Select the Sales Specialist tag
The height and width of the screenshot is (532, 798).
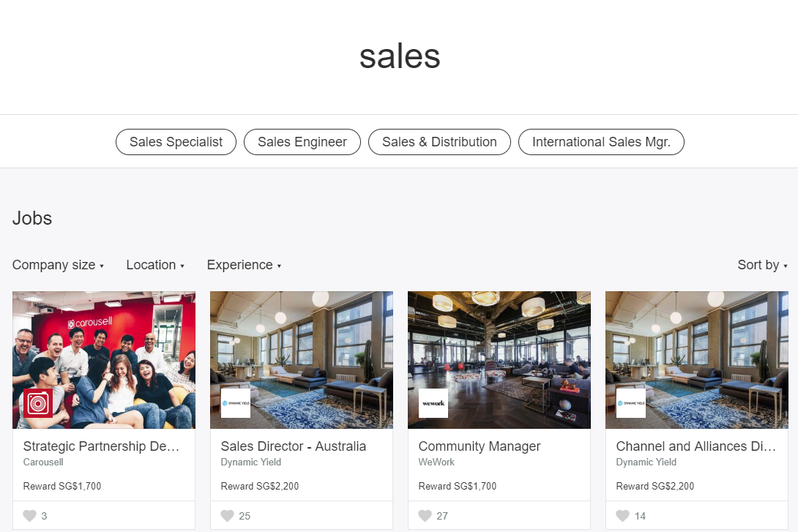176,142
